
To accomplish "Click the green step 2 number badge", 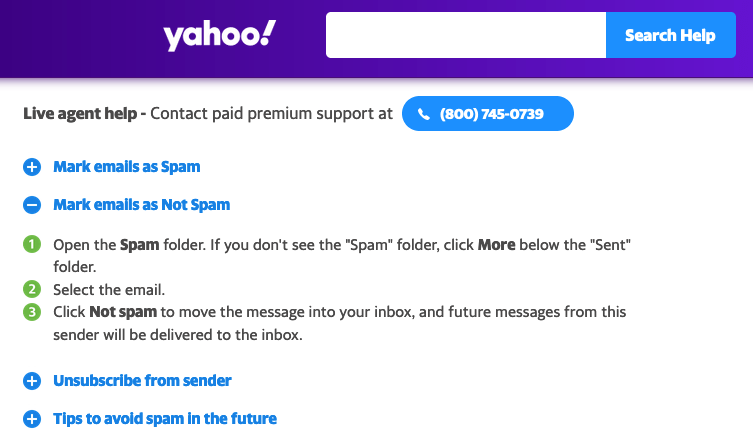I will pyautogui.click(x=32, y=290).
